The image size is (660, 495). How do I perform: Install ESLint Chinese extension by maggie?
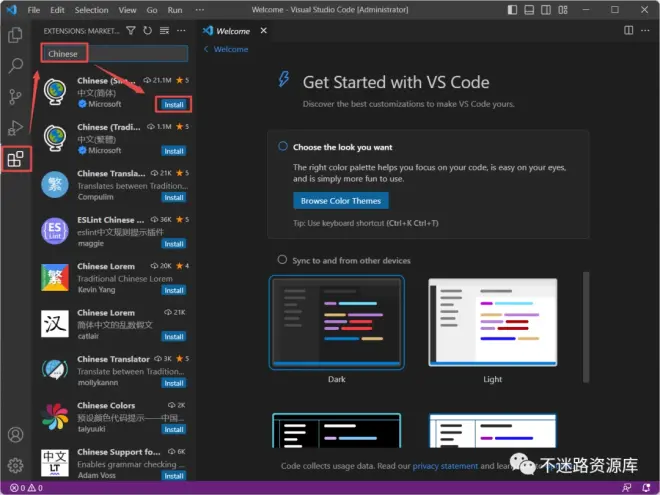pyautogui.click(x=174, y=244)
